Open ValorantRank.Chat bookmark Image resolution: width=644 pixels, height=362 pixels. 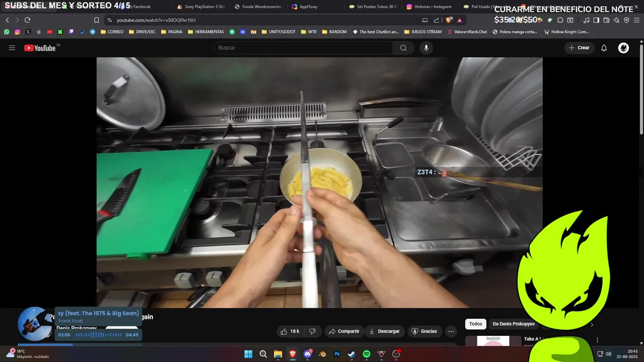(x=467, y=32)
